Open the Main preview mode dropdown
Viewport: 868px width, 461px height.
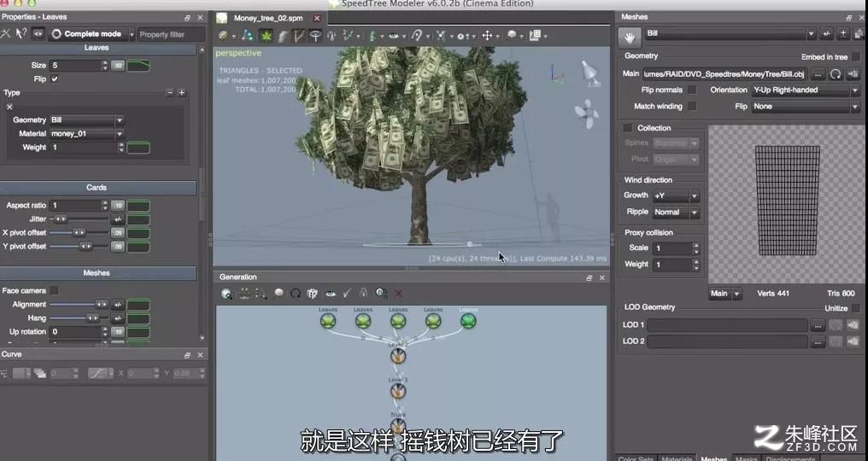point(725,294)
